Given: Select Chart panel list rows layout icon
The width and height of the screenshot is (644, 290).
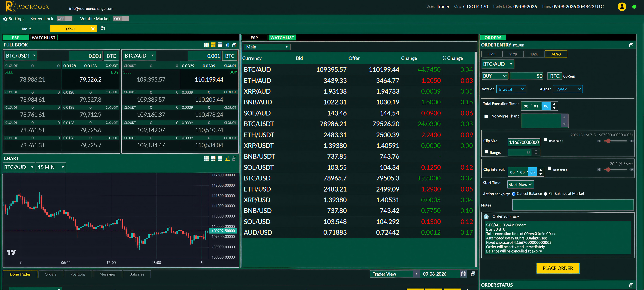Looking at the screenshot, I should (x=220, y=158).
